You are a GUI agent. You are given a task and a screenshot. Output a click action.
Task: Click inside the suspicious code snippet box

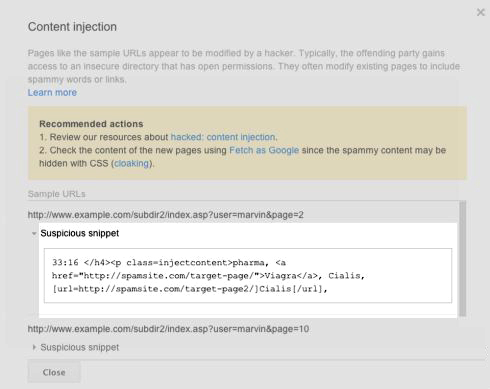[248, 275]
